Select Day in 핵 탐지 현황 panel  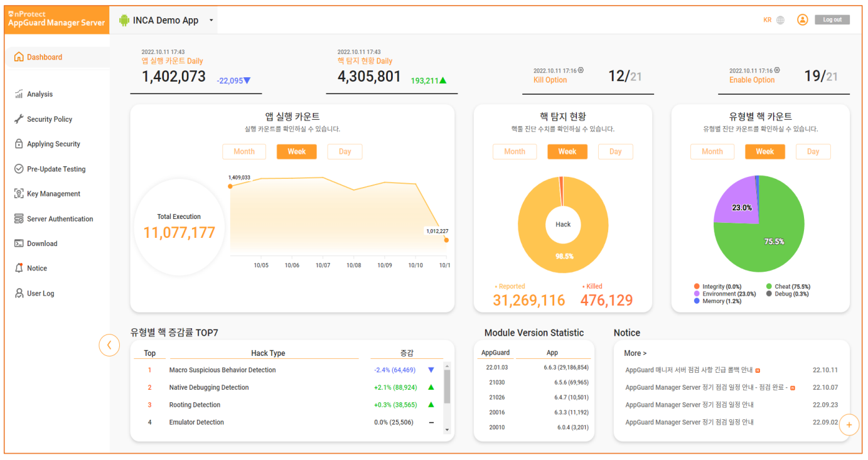click(x=616, y=151)
